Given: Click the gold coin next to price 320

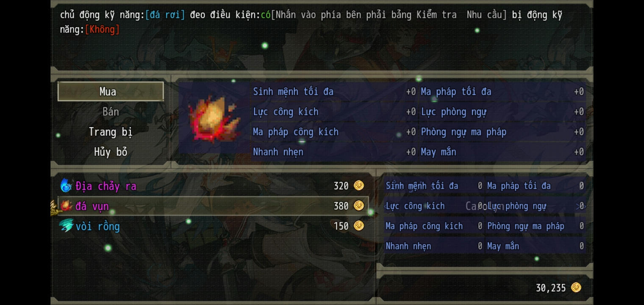Looking at the screenshot, I should pos(359,186).
